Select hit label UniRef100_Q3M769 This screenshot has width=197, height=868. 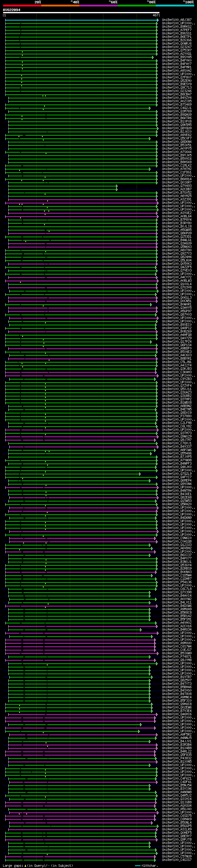tap(177, 111)
